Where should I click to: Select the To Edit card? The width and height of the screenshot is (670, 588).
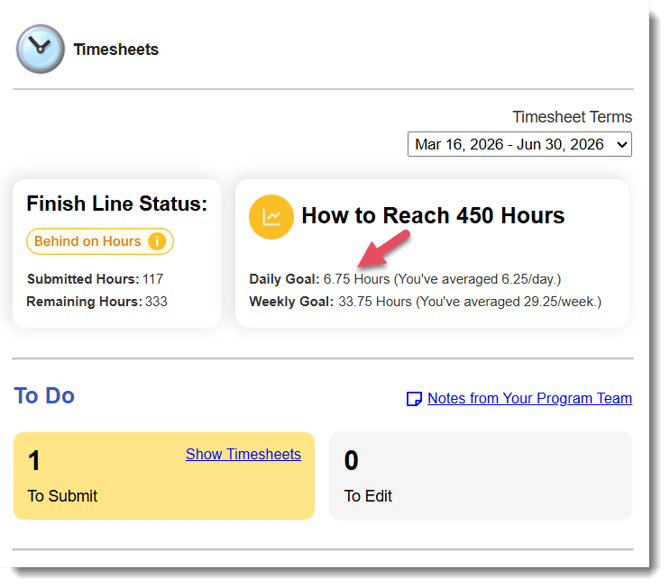[480, 476]
